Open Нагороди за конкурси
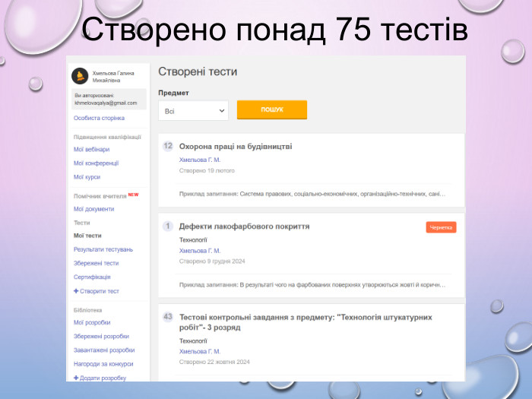The width and height of the screenshot is (532, 399). pos(103,364)
